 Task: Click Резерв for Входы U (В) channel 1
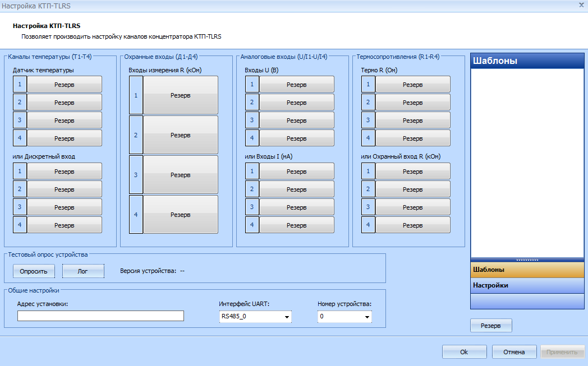coord(297,84)
